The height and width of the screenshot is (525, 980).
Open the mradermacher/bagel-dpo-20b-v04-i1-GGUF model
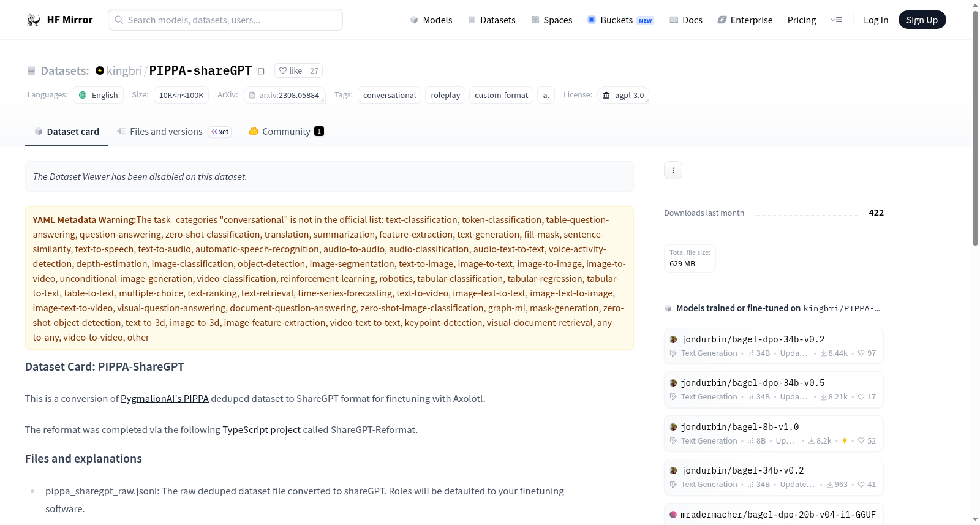[774, 515]
